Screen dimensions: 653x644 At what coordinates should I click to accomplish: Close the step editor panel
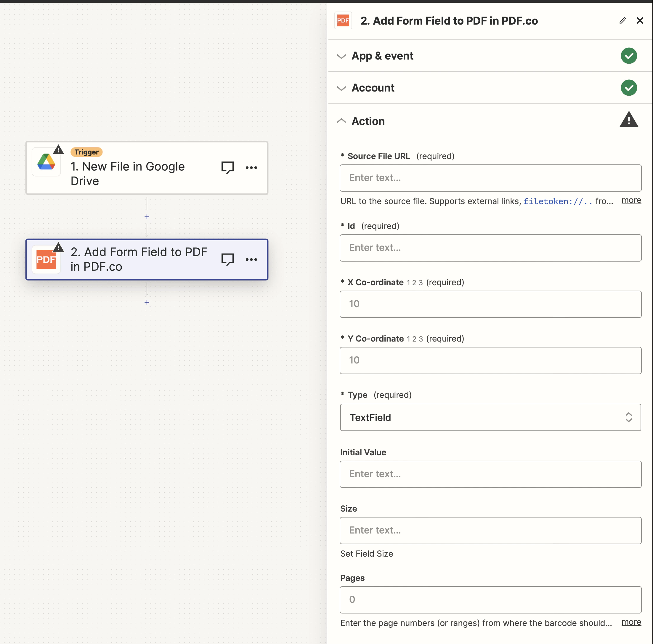640,21
